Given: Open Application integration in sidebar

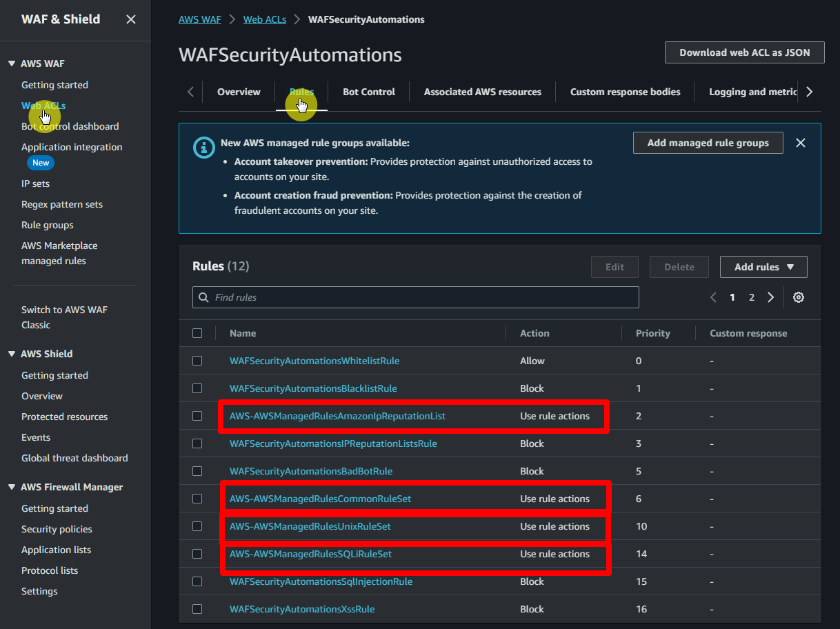Looking at the screenshot, I should [72, 147].
